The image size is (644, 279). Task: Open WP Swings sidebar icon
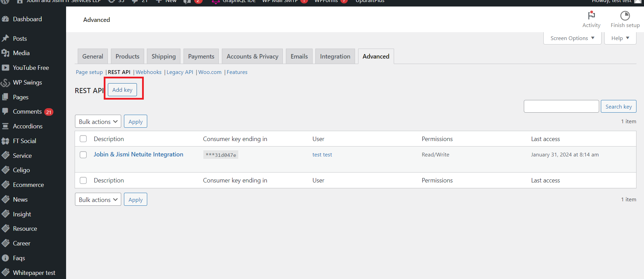(5, 83)
